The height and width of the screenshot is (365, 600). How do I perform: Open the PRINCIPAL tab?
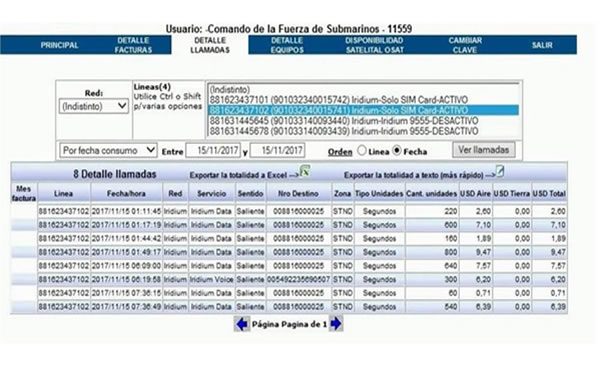click(x=59, y=45)
